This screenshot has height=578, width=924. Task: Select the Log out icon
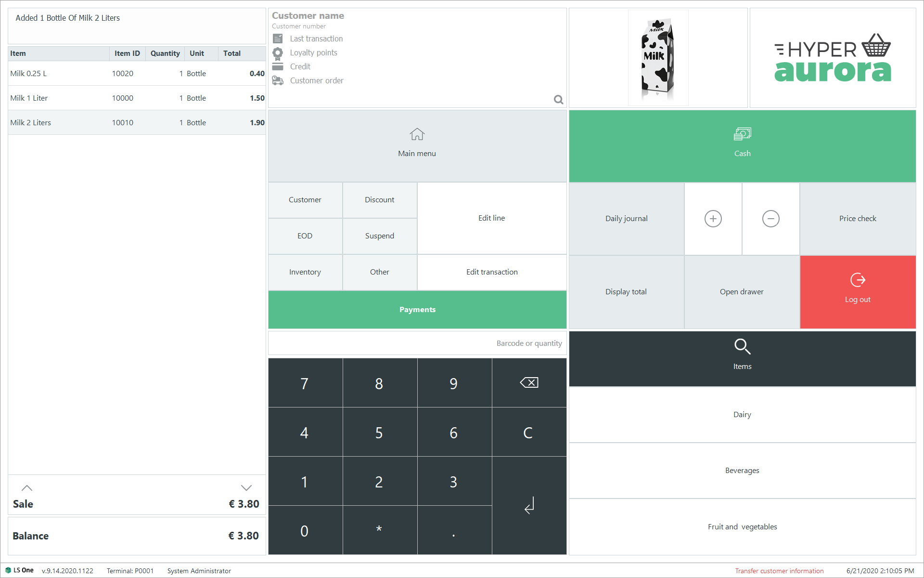point(858,280)
